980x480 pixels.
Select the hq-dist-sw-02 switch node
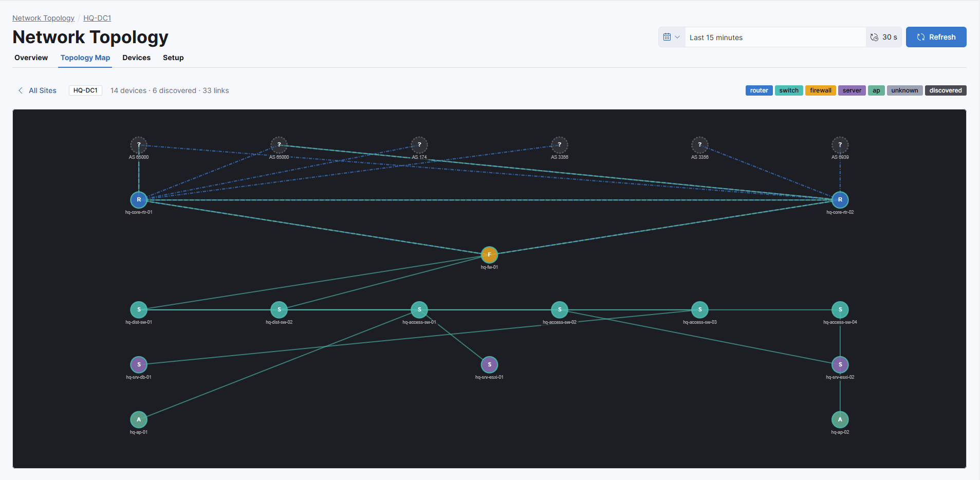coord(279,310)
